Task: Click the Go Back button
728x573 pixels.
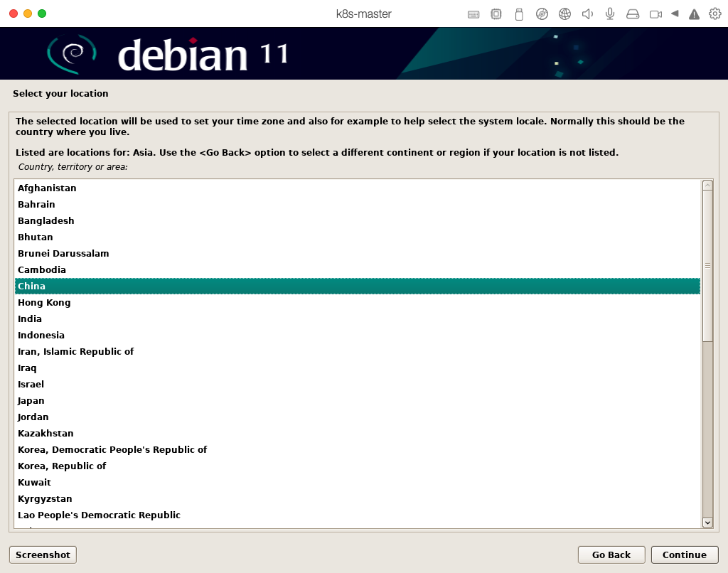Action: pos(611,555)
